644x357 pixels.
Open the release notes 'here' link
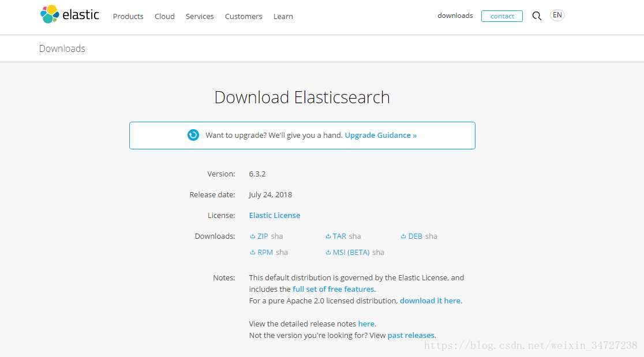366,324
